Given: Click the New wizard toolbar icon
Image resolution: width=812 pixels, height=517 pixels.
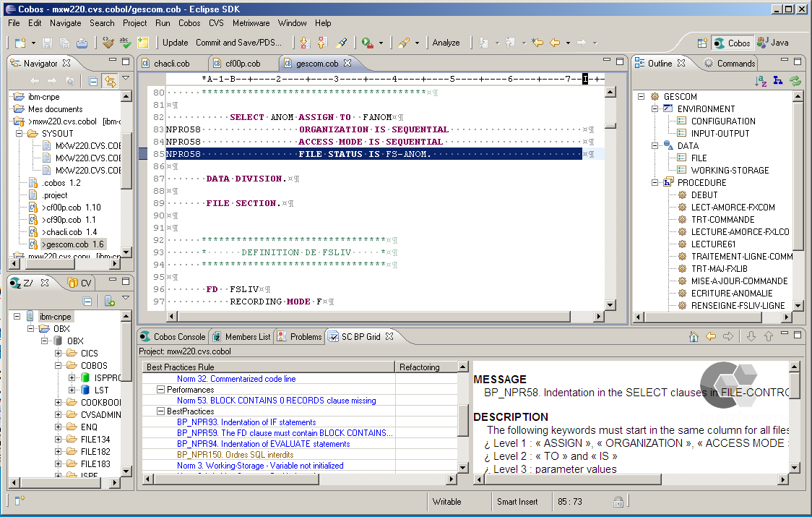Looking at the screenshot, I should click(x=20, y=43).
